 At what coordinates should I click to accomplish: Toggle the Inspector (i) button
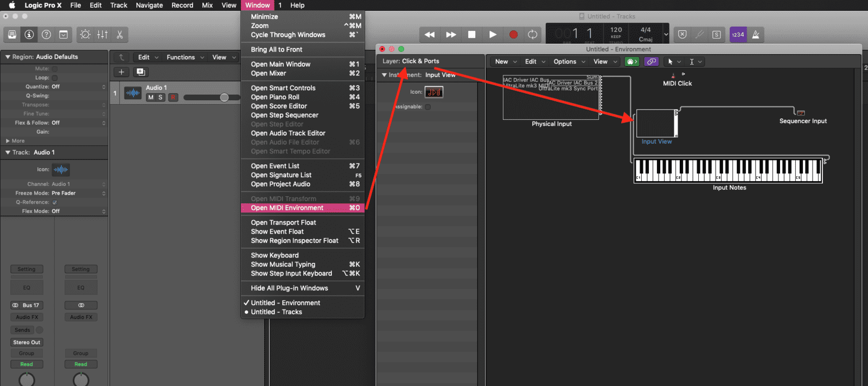tap(29, 35)
